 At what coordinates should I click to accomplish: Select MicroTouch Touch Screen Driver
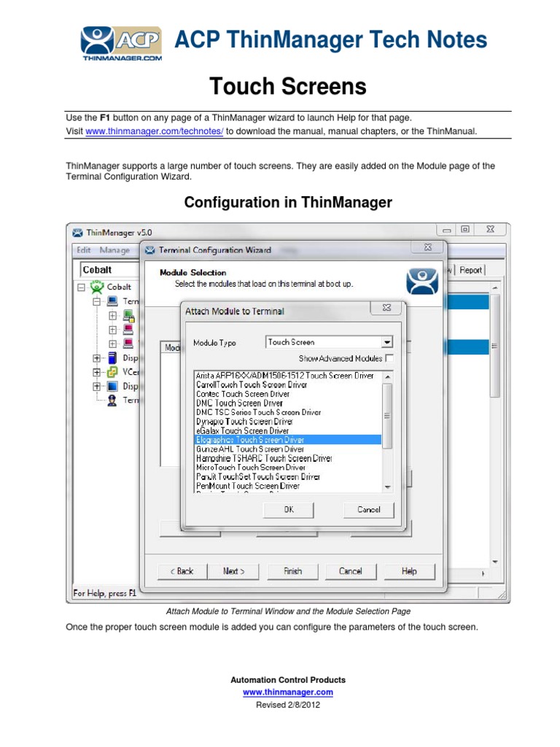pos(287,468)
